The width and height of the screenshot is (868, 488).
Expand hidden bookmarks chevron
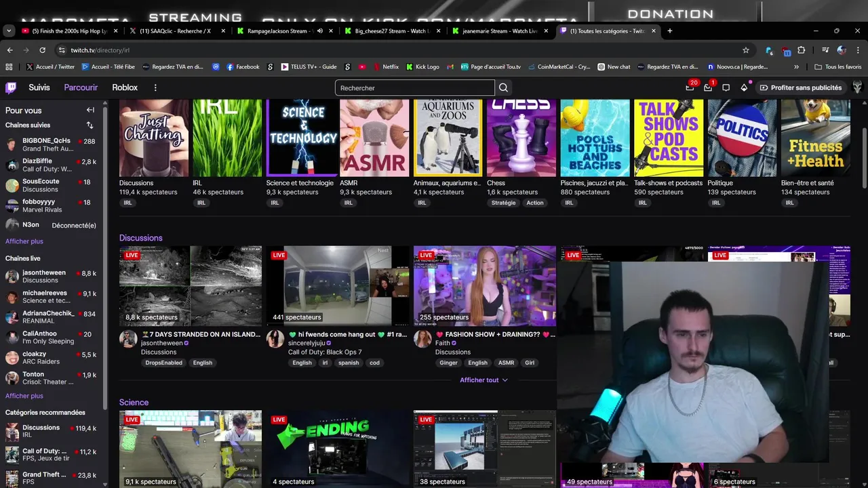tap(796, 66)
